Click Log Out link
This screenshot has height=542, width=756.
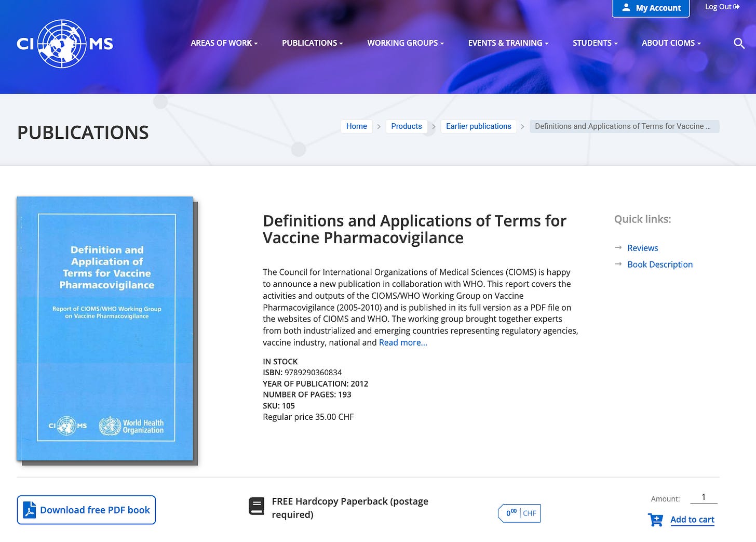[722, 7]
